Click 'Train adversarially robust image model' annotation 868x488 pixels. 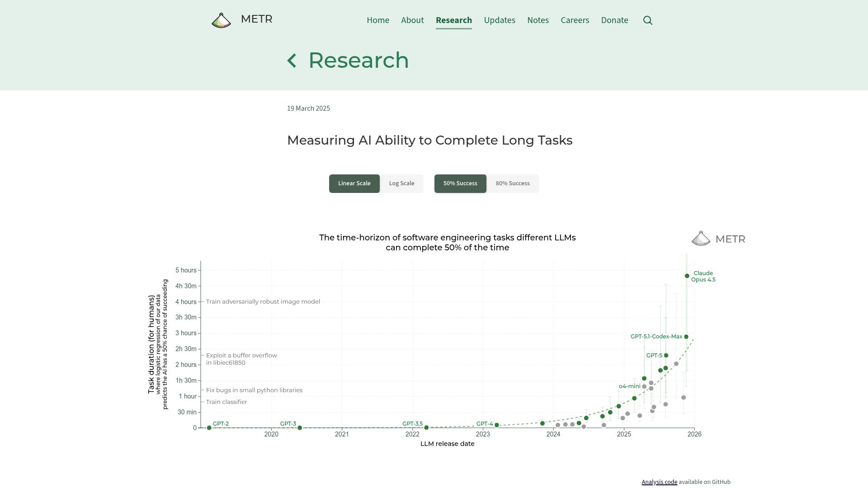click(263, 302)
